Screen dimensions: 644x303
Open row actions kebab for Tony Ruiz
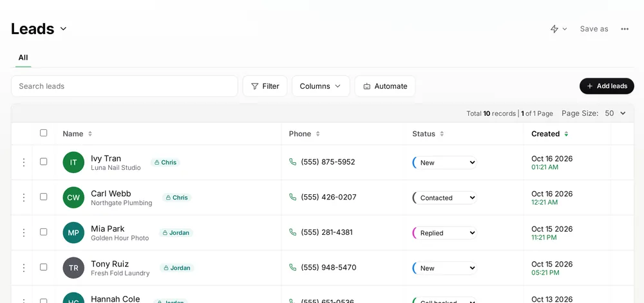[x=24, y=268]
